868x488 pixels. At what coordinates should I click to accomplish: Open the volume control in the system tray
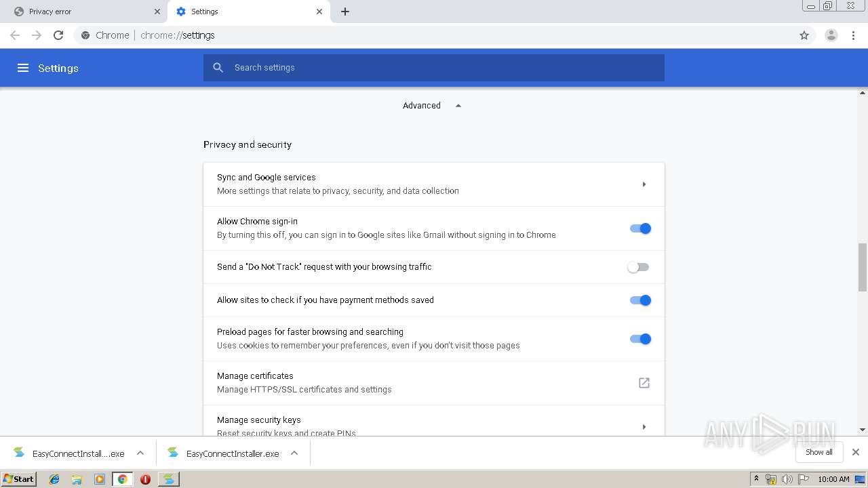[x=787, y=479]
